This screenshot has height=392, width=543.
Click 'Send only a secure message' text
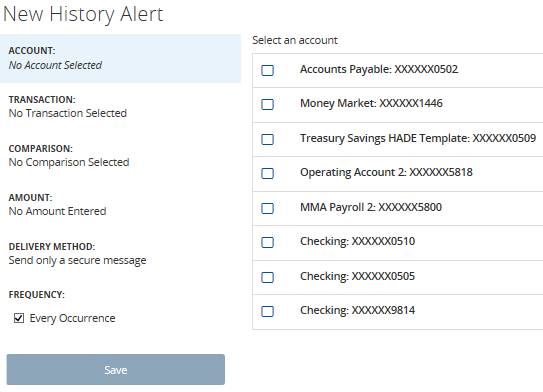pos(78,260)
